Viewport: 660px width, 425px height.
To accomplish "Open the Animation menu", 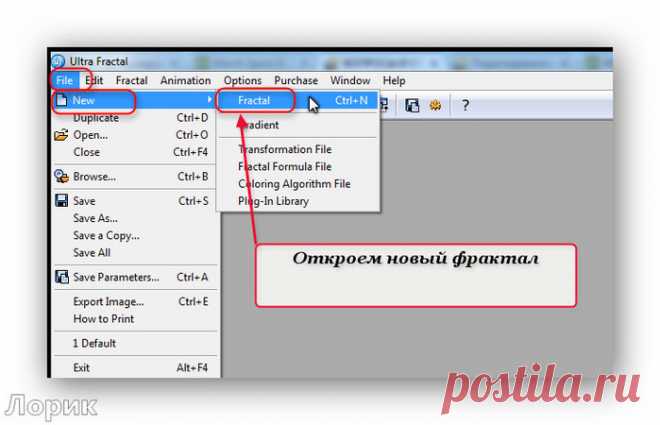I will pos(186,81).
